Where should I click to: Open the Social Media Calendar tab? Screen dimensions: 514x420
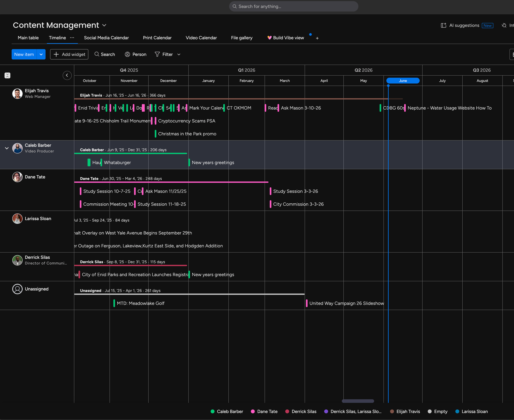pyautogui.click(x=106, y=38)
